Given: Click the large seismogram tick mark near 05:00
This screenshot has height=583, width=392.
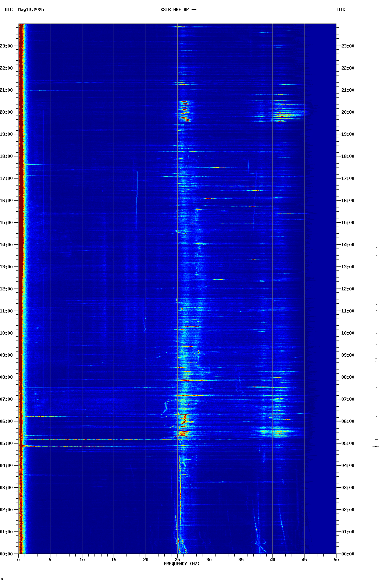Looking at the screenshot, I should (x=376, y=446).
